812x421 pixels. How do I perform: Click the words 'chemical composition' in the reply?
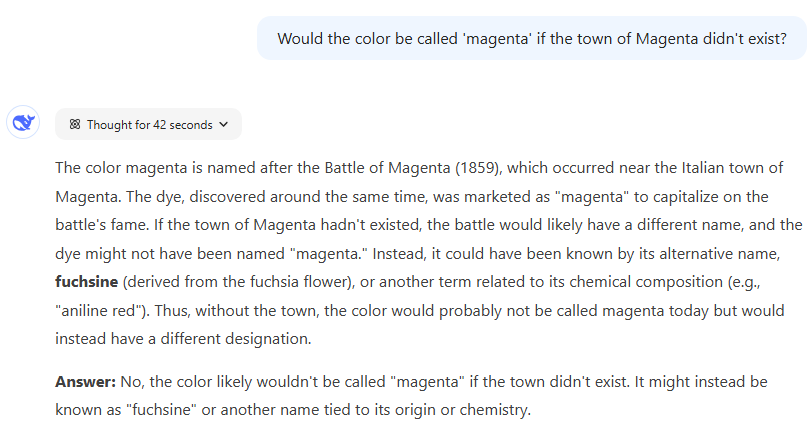[x=646, y=282]
